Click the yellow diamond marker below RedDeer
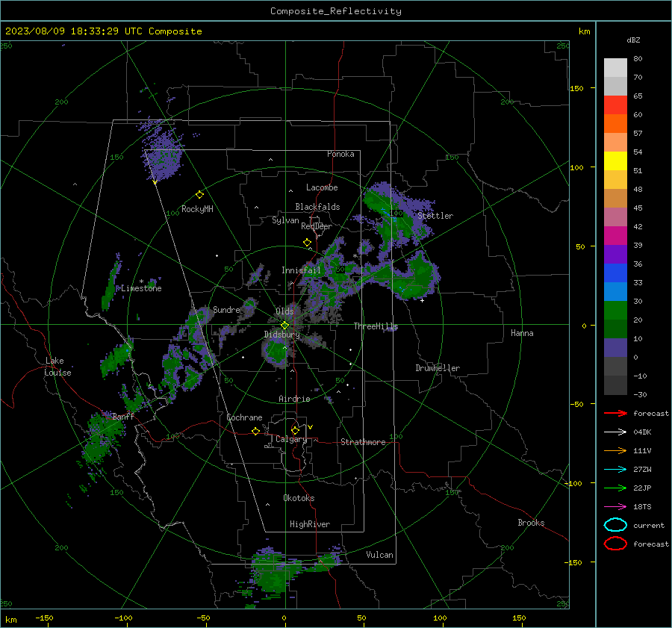Viewport: 672px width, 628px height. pos(307,243)
